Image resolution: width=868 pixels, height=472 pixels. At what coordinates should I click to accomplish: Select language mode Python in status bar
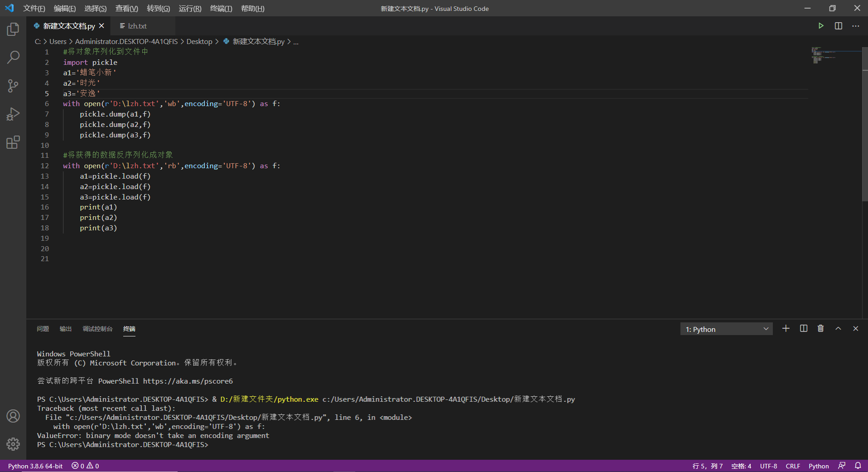[x=819, y=466]
